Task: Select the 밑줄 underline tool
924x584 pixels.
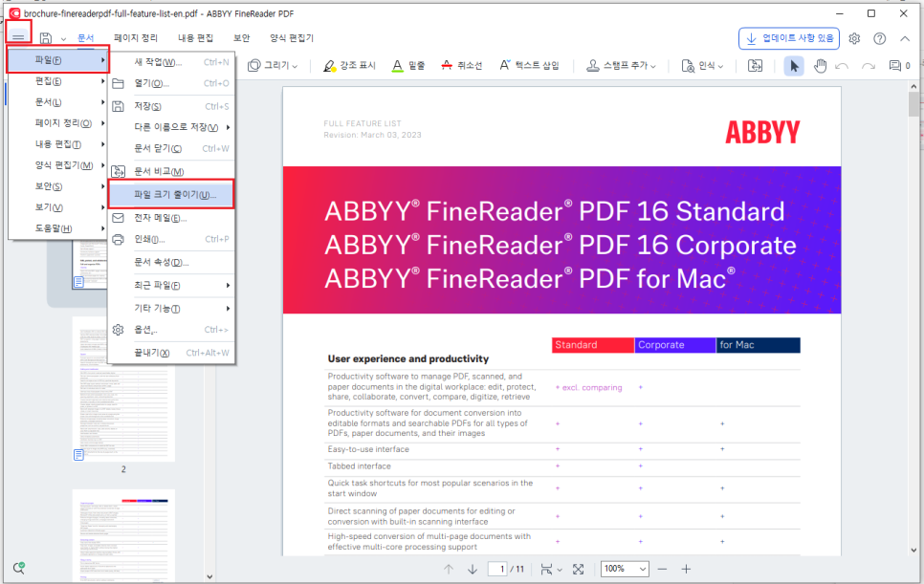Action: [408, 65]
